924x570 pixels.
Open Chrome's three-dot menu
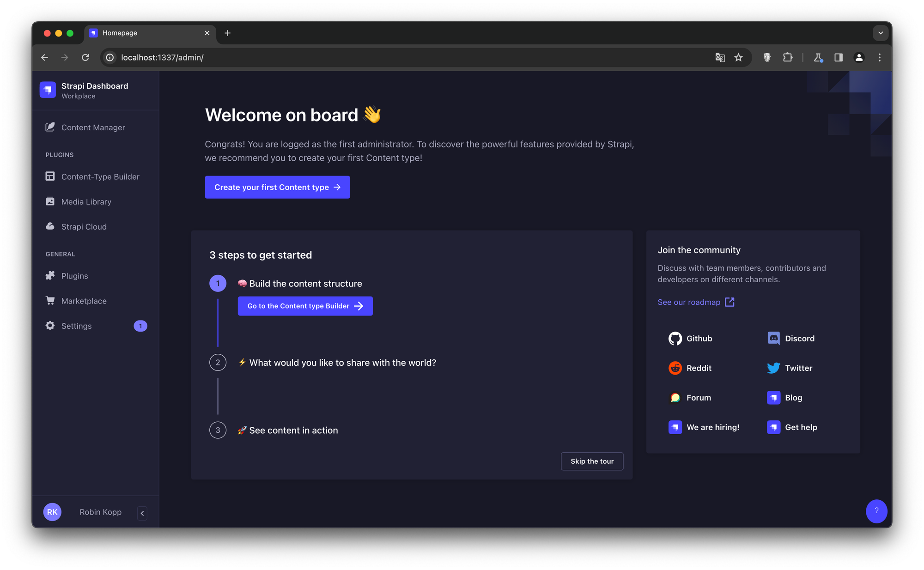click(879, 57)
